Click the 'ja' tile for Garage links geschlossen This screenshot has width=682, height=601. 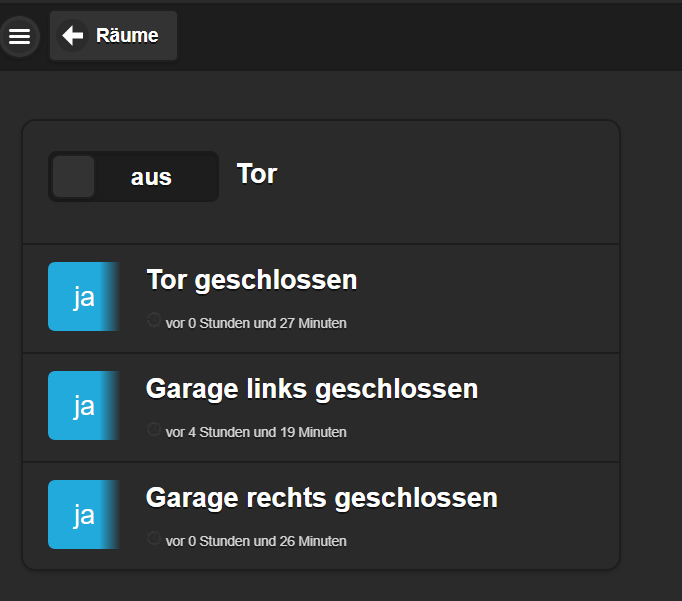[x=84, y=406]
